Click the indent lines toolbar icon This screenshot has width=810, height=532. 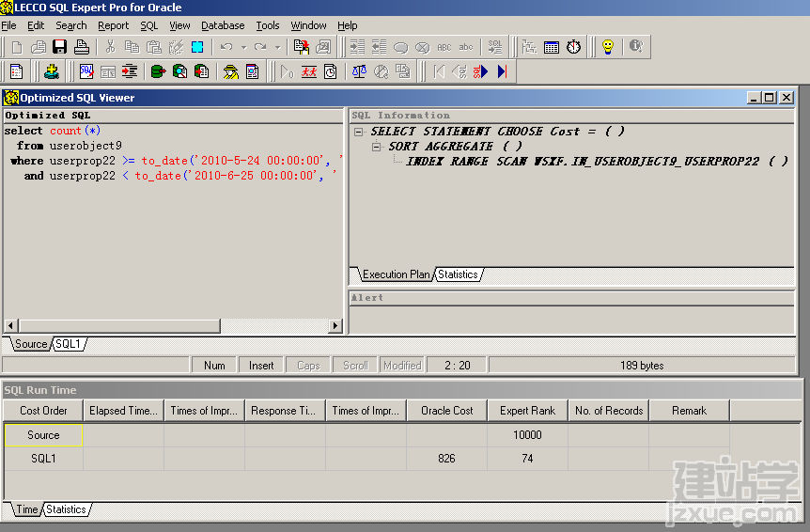(x=357, y=48)
